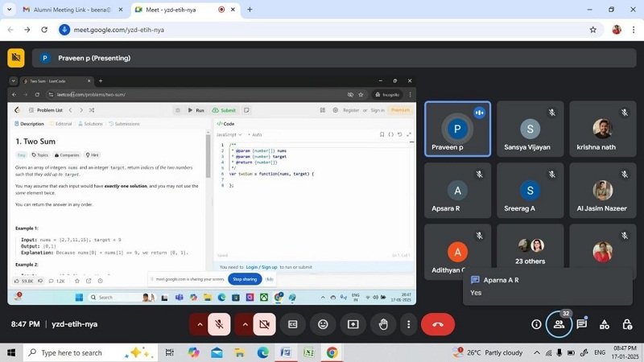Click the Sreerag A participant tile
This screenshot has height=362, width=644.
click(x=530, y=191)
